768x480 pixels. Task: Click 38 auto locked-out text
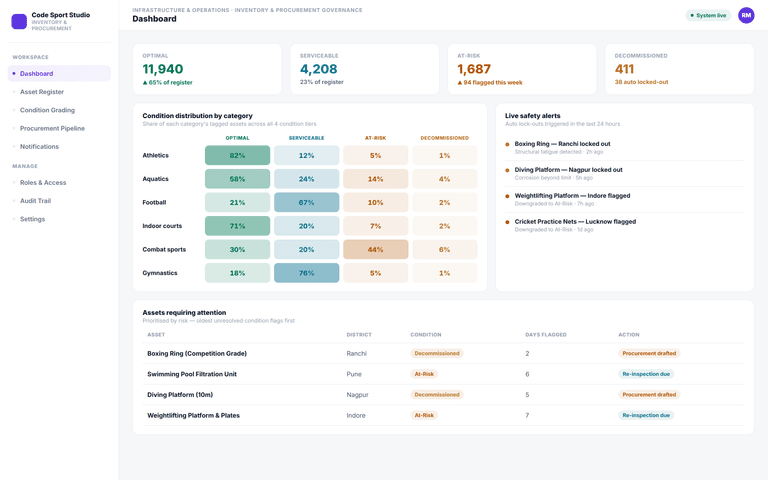coord(641,82)
